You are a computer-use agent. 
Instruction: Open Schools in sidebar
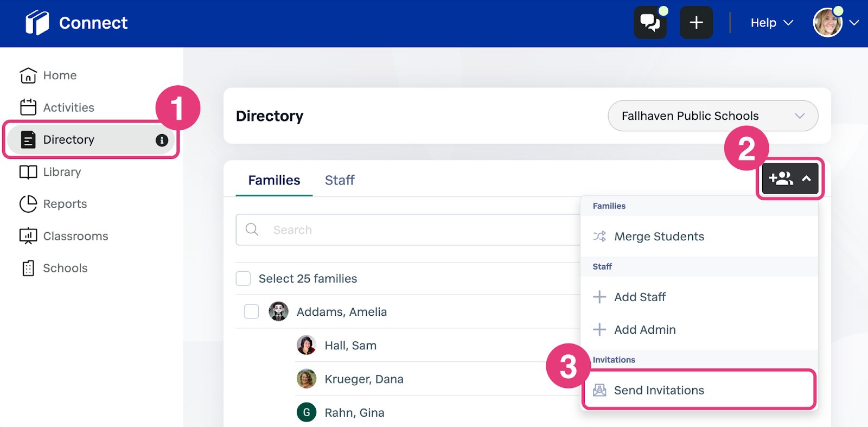[65, 268]
